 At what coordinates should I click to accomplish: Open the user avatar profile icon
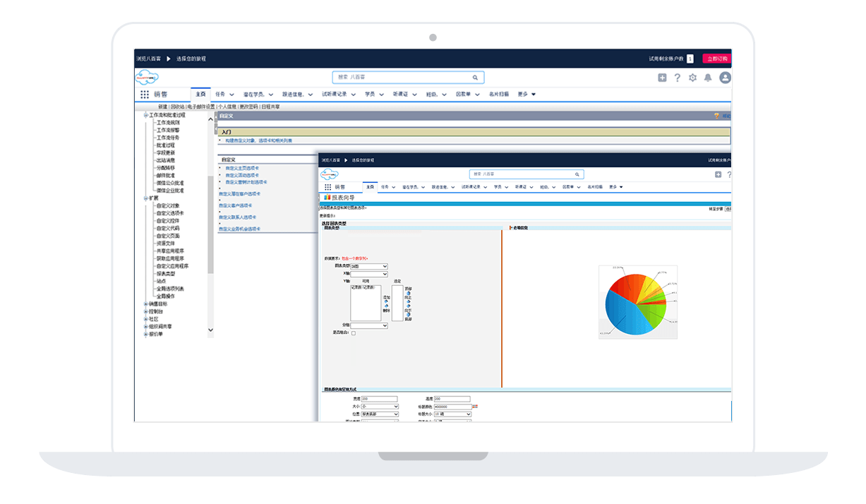pyautogui.click(x=725, y=78)
